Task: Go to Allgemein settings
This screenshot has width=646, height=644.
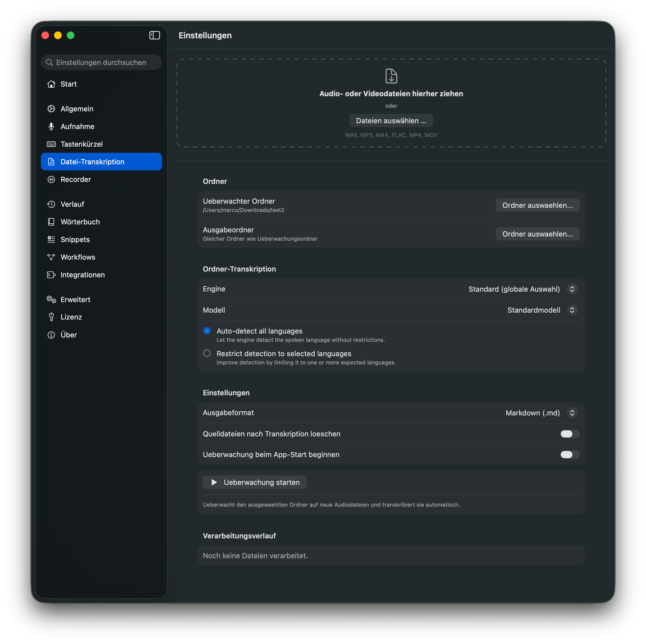Action: (x=101, y=109)
